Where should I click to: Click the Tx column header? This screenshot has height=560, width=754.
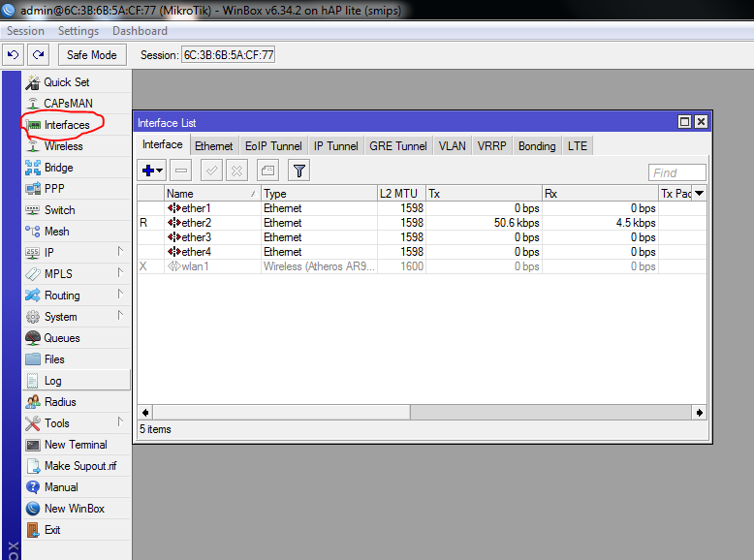pyautogui.click(x=485, y=193)
